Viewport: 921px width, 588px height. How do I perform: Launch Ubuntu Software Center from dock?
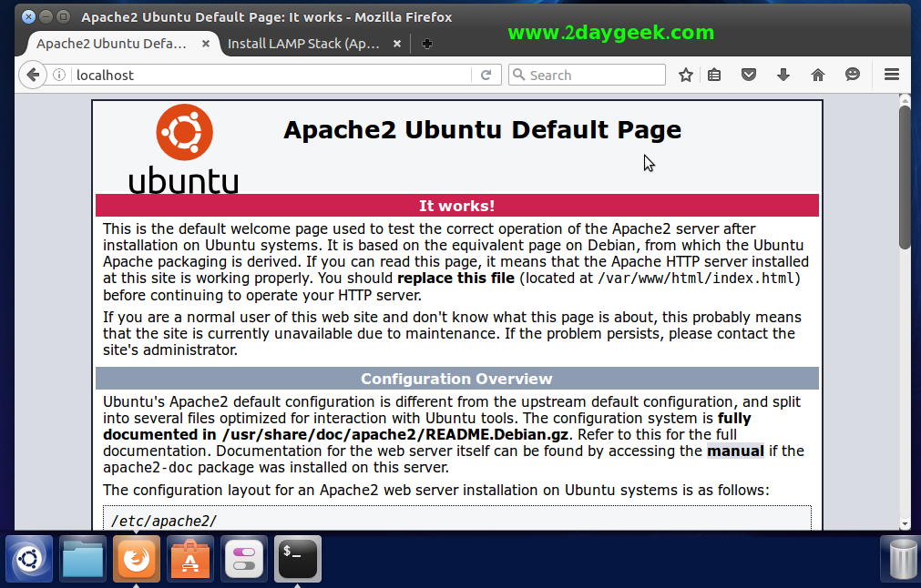point(189,559)
